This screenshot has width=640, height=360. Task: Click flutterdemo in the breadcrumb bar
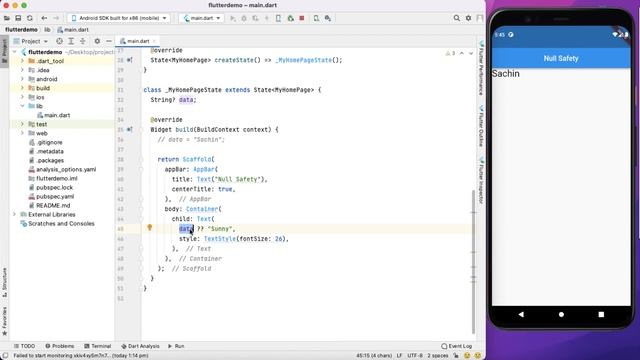coord(21,30)
